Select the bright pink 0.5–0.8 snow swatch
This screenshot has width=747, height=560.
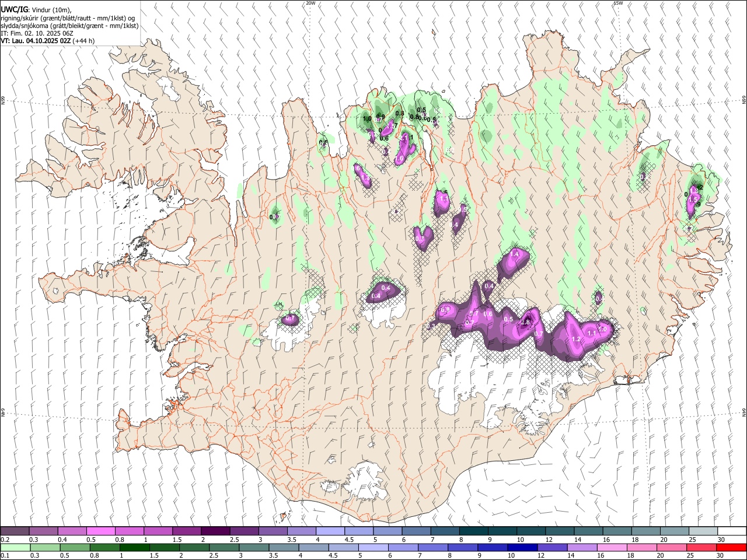[100, 531]
